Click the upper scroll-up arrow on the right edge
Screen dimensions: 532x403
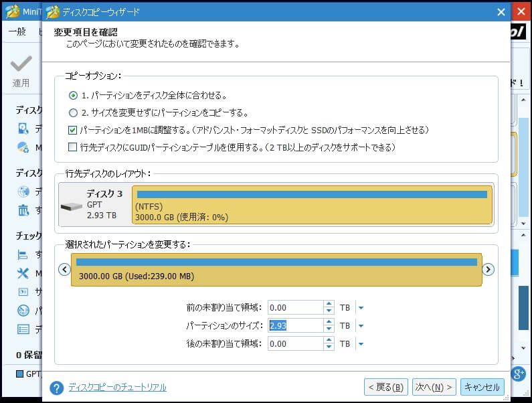click(x=523, y=100)
